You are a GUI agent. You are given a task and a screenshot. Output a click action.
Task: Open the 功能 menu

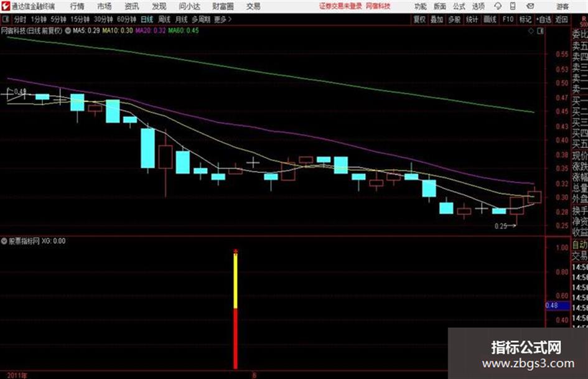pos(421,6)
